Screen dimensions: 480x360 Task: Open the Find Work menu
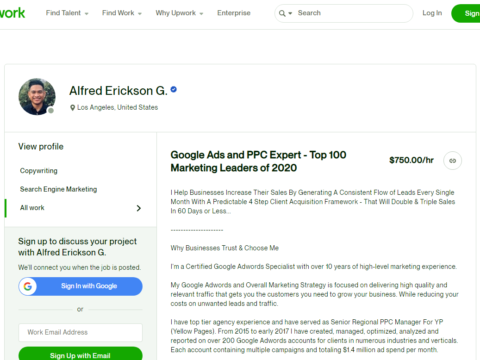pos(122,13)
